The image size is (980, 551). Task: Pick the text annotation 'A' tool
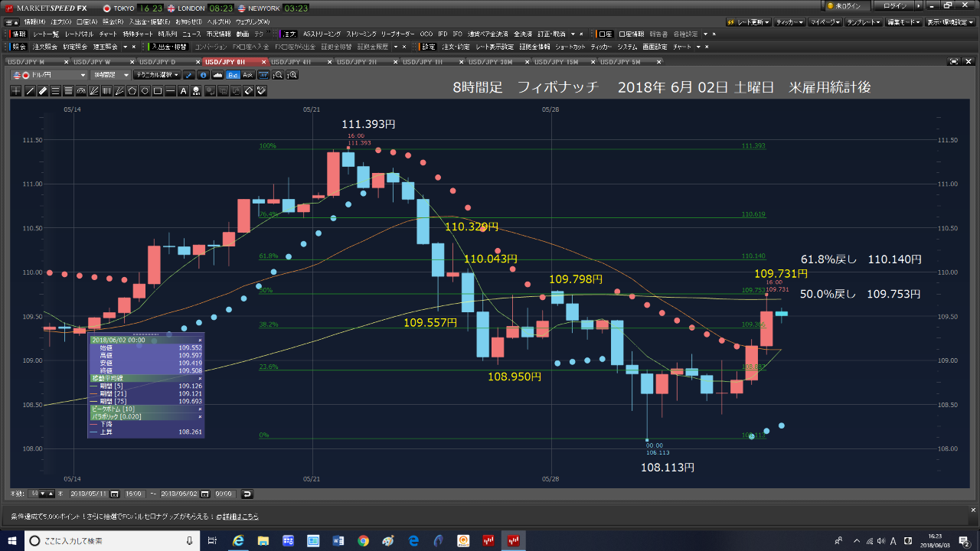(x=183, y=91)
